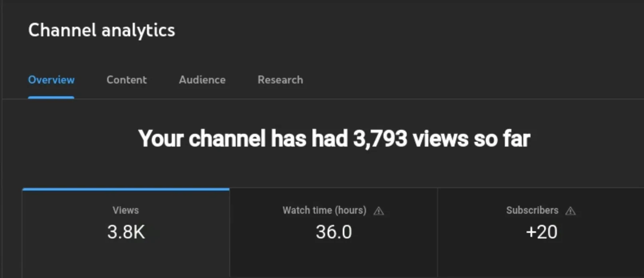Click the blue bar atop the Views card

pos(126,189)
